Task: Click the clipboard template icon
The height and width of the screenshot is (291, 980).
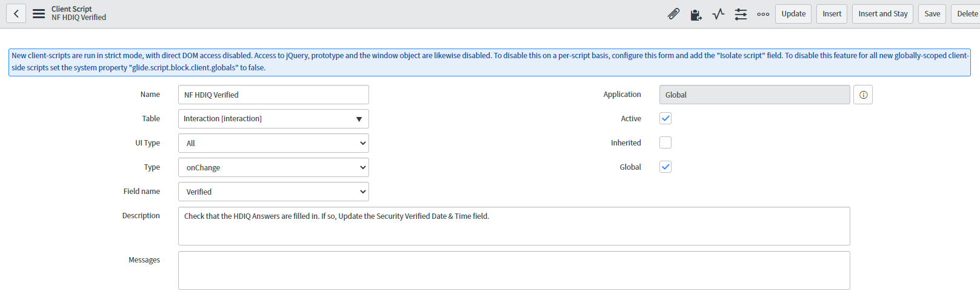Action: tap(696, 14)
